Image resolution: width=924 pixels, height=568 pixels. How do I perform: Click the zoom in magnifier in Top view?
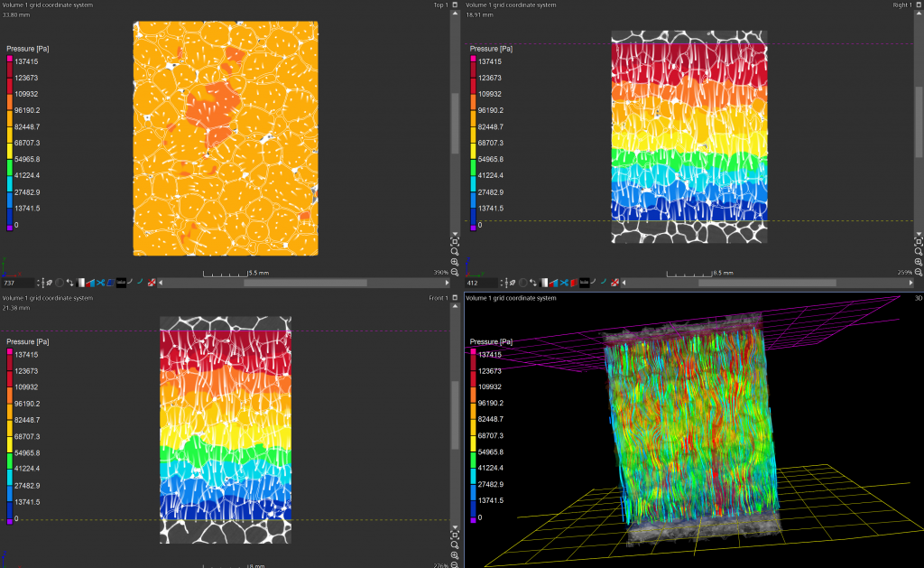tap(454, 263)
